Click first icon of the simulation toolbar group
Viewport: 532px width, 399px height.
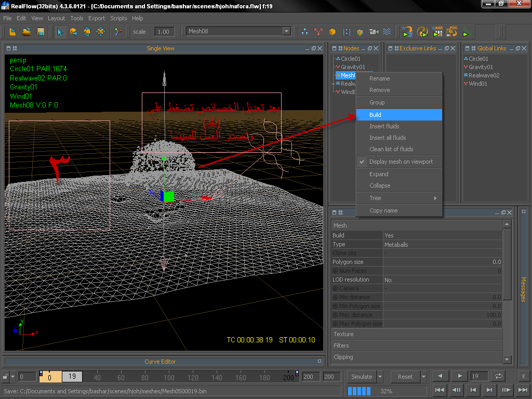click(x=407, y=32)
